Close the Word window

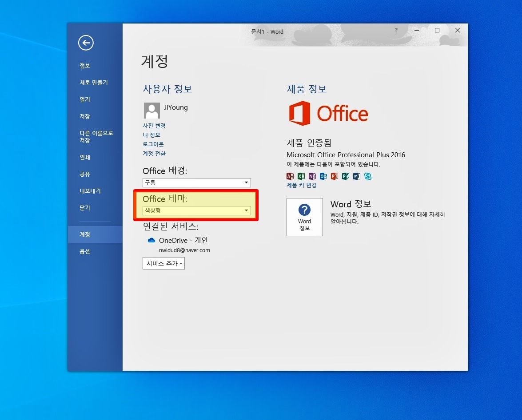[x=458, y=30]
